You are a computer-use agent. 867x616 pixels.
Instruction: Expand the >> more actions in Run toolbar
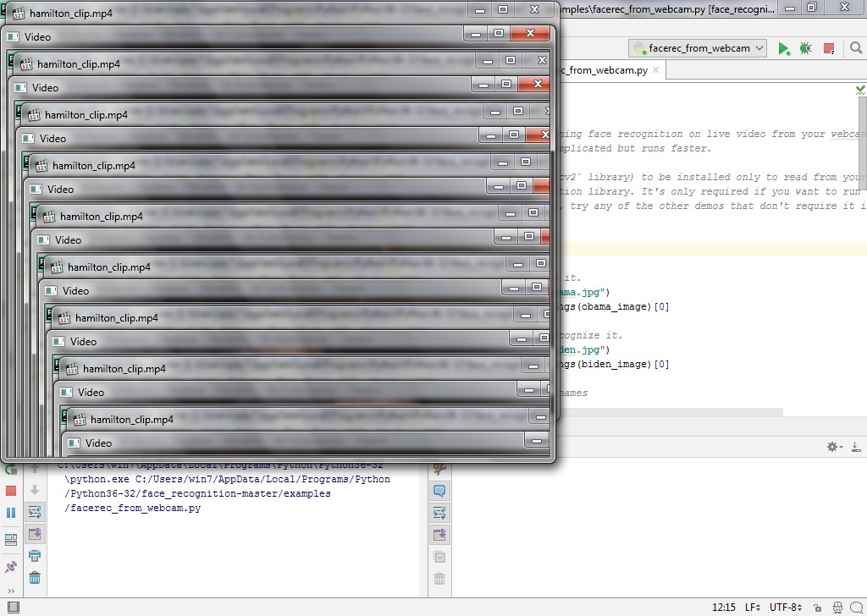11,591
